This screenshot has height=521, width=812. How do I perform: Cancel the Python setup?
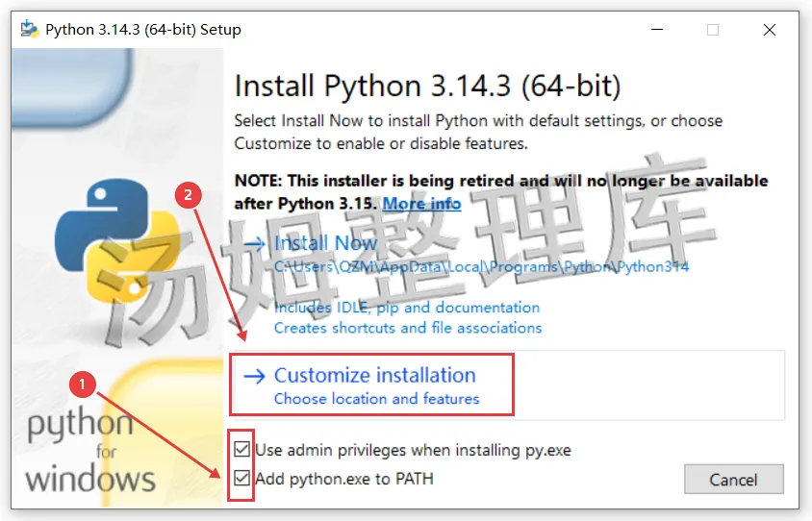point(734,480)
